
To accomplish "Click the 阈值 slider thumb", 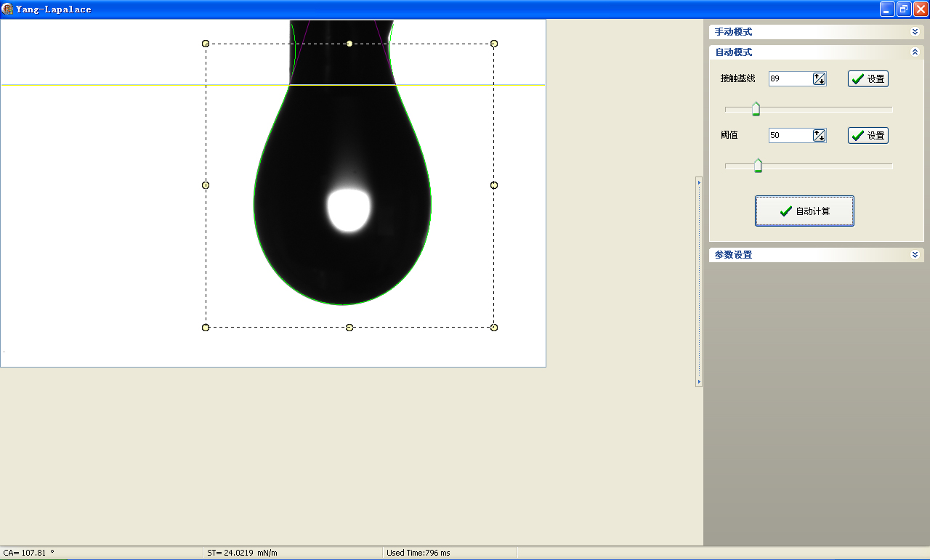I will 758,166.
